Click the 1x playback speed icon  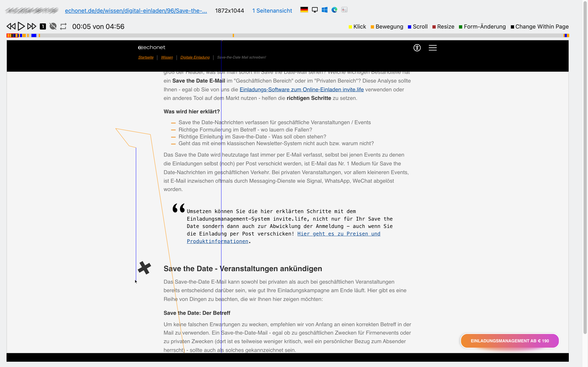43,26
